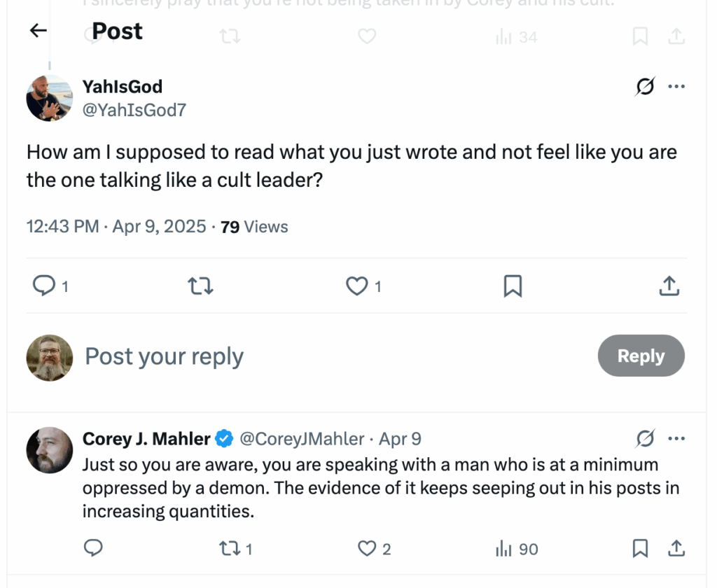
Task: Open Grok icon on YahIsGod's post
Action: (645, 87)
